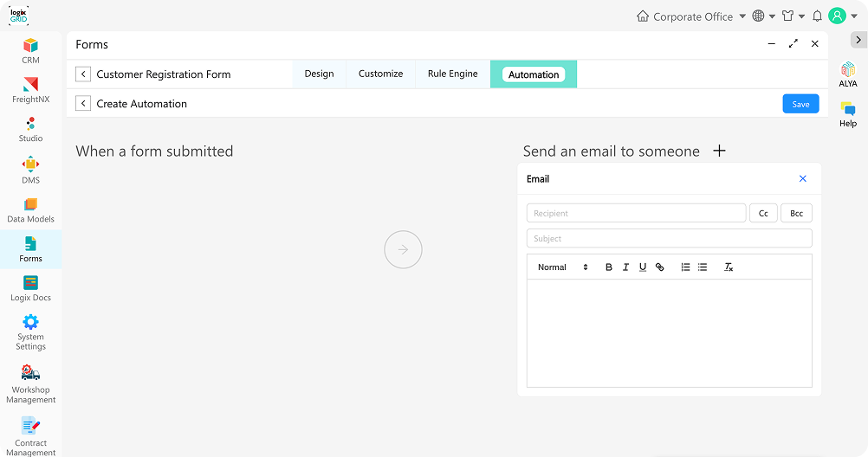
Task: Apply numbered list in email editor
Action: (685, 267)
